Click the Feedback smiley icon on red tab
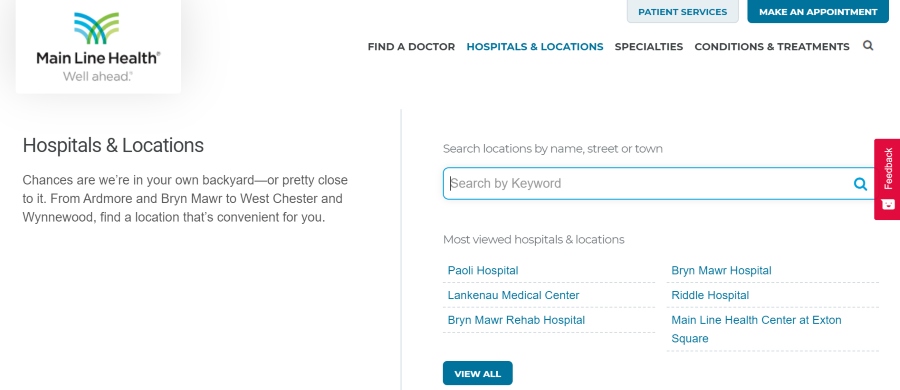The image size is (900, 390). pos(888,204)
